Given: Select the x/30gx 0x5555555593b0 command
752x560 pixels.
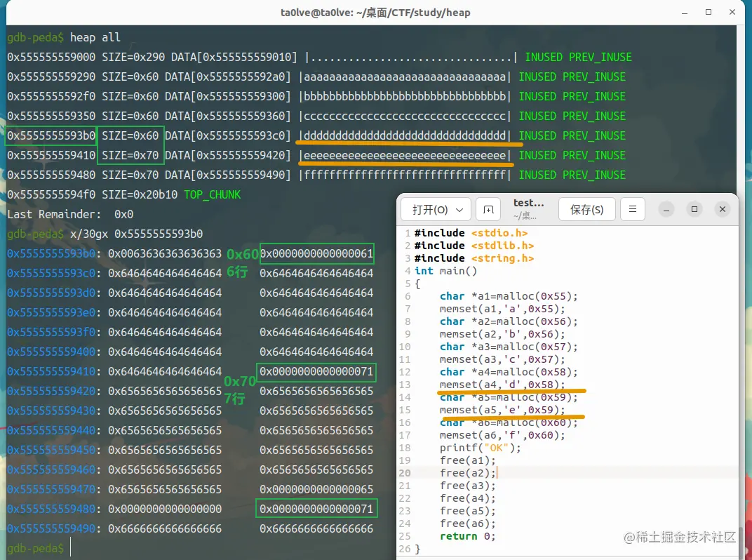Looking at the screenshot, I should click(136, 234).
